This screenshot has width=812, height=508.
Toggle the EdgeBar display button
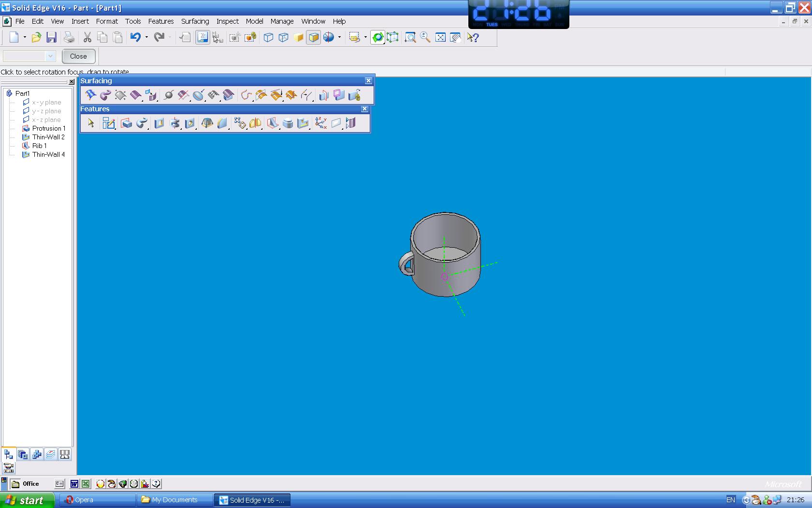click(203, 37)
